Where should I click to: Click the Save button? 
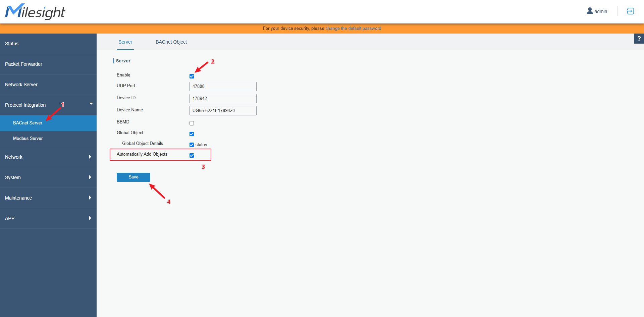click(x=133, y=177)
